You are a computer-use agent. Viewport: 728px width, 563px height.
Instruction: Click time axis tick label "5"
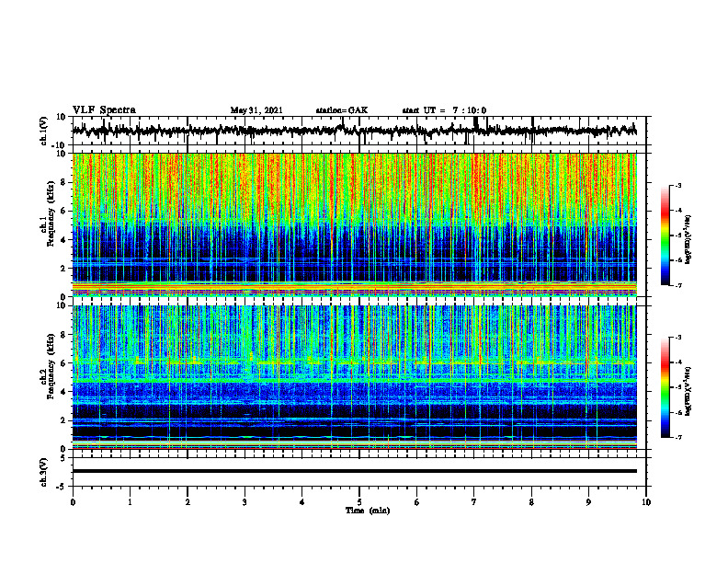pos(359,502)
